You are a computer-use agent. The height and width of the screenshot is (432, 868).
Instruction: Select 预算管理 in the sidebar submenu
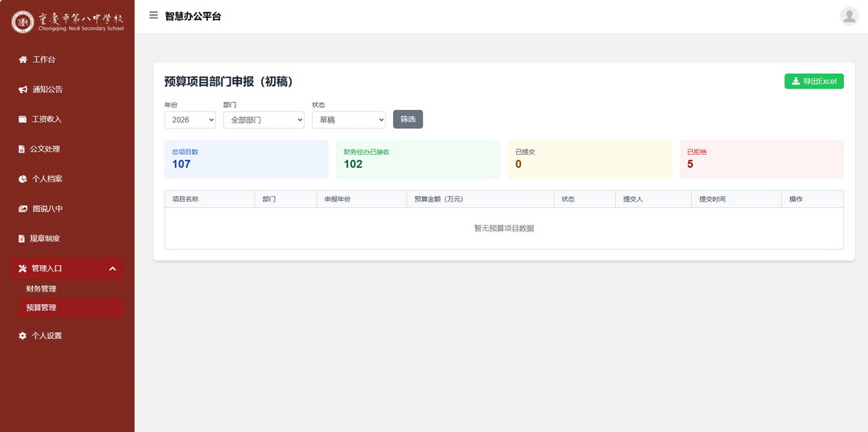click(x=41, y=308)
